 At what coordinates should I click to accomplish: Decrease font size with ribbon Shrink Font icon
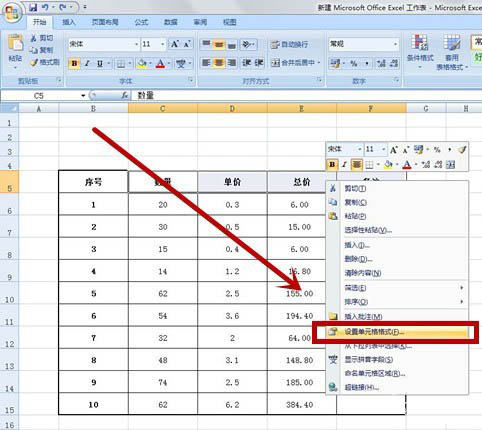187,44
